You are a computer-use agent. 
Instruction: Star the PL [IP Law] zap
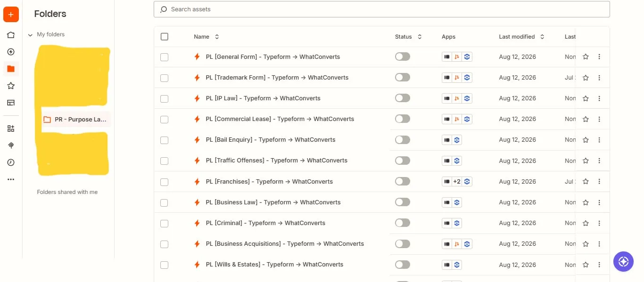click(586, 98)
